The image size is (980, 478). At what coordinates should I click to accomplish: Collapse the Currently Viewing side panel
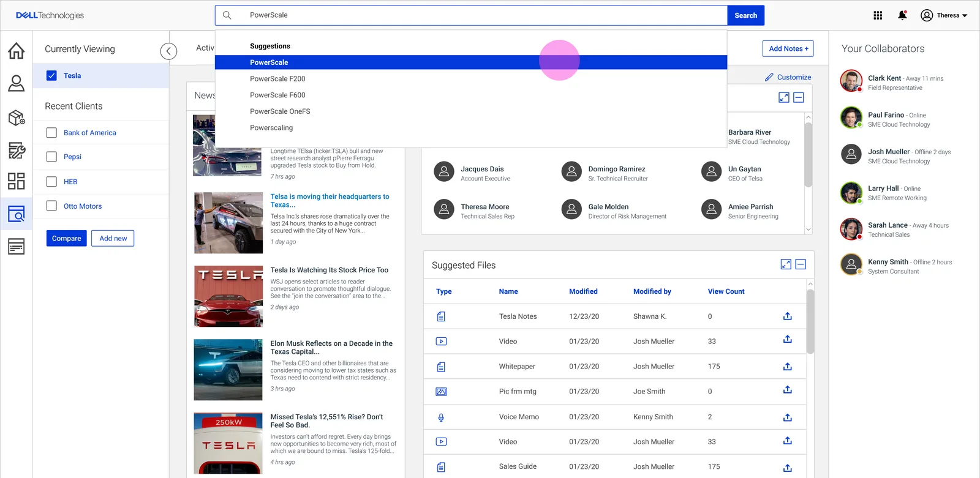[168, 51]
